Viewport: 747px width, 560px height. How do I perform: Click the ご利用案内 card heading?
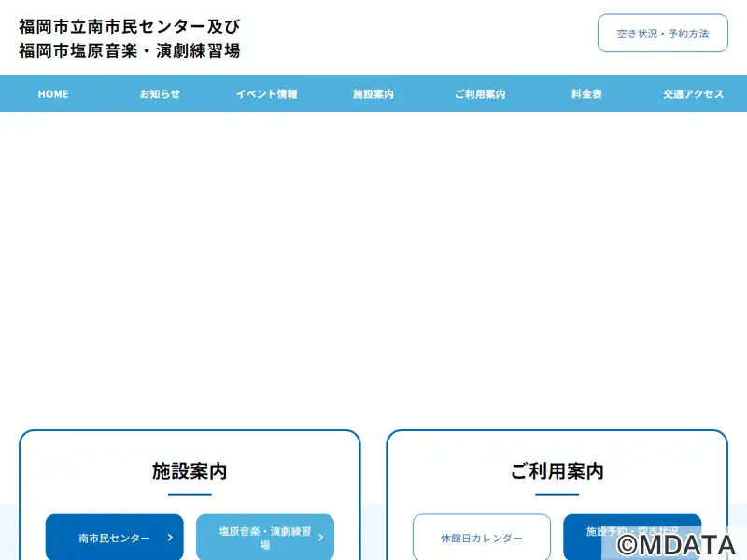557,471
